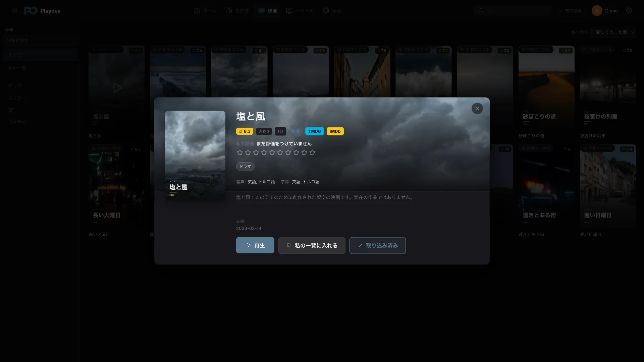Open the Demo user avatar menu
The image size is (644, 362).
click(x=605, y=11)
